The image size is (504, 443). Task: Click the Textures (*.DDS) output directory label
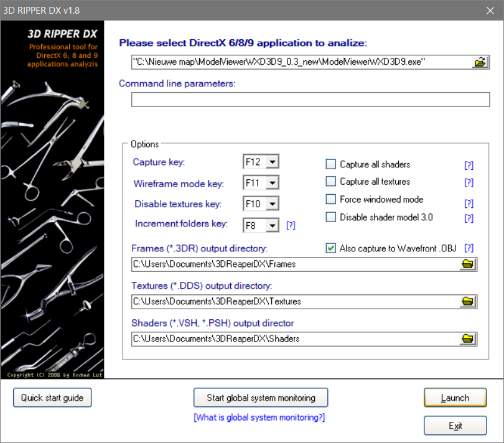[x=202, y=286]
